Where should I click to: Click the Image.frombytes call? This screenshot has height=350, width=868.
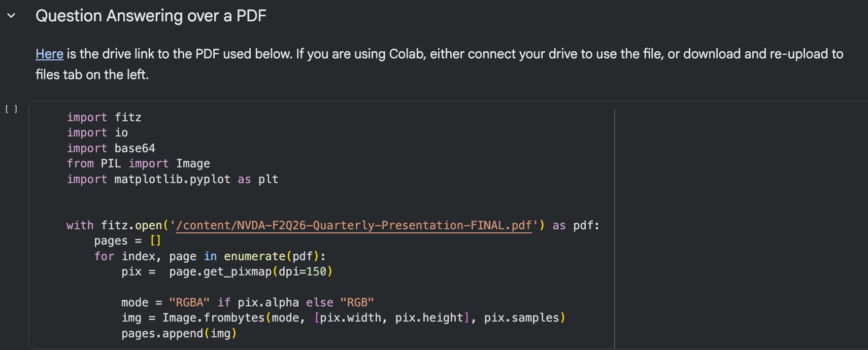[x=213, y=318]
